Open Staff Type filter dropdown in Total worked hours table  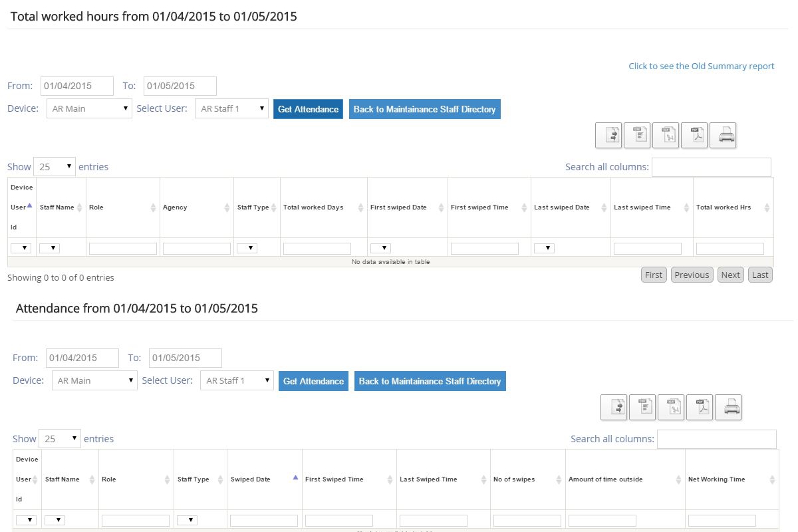click(x=247, y=248)
